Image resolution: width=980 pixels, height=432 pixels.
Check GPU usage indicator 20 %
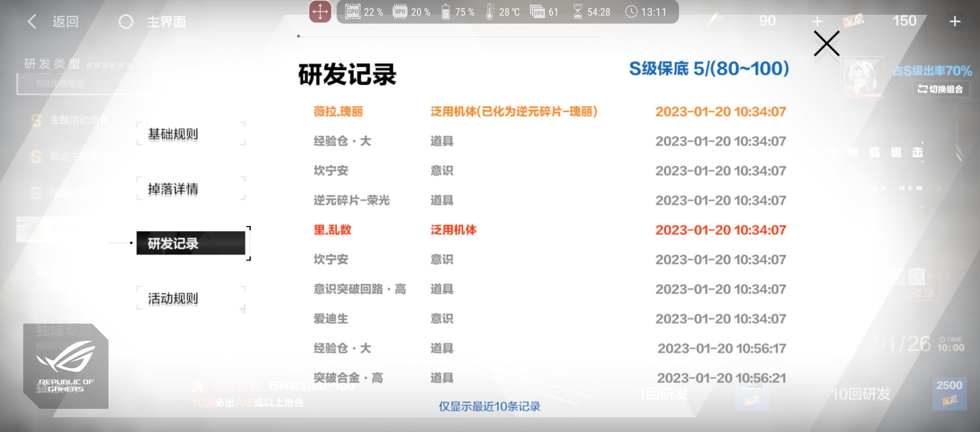coord(412,12)
